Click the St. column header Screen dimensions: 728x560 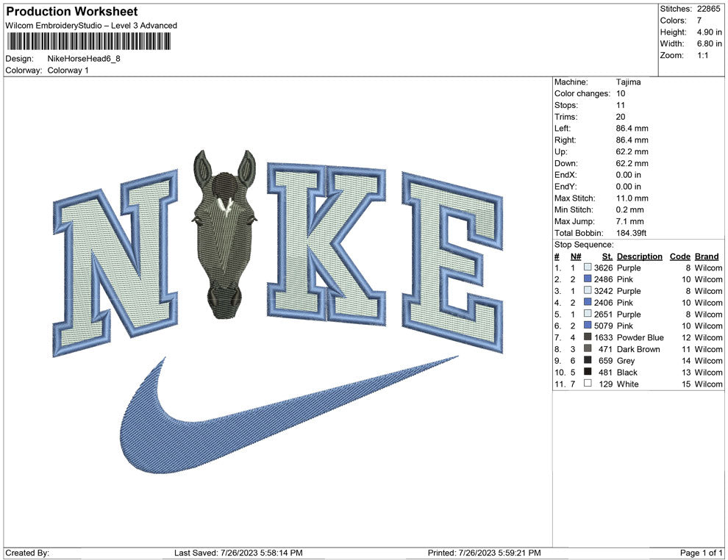(607, 256)
